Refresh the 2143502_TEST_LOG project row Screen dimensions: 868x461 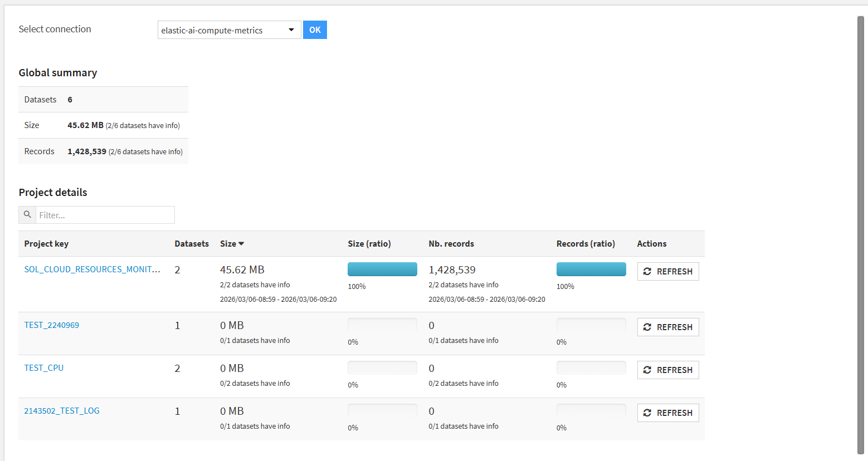tap(668, 413)
